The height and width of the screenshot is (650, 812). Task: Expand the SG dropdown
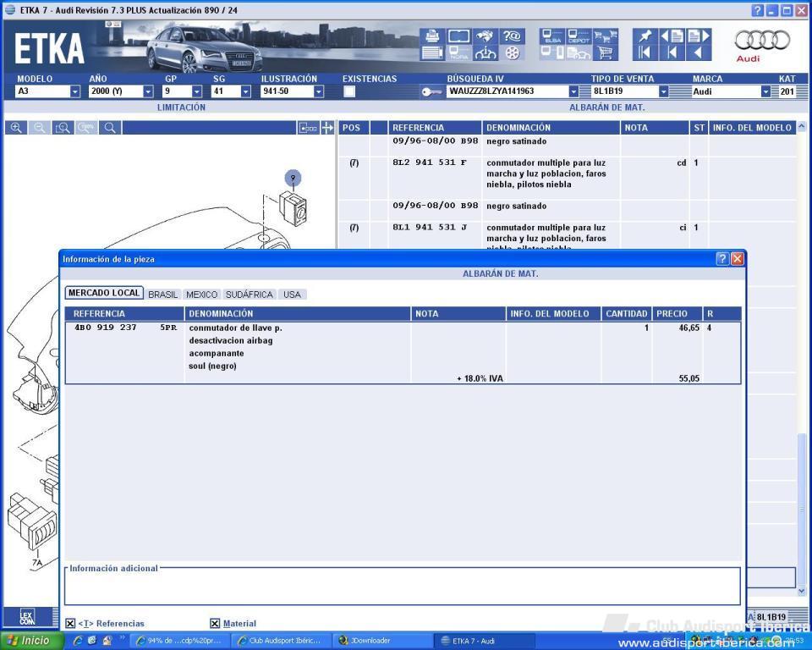click(245, 91)
